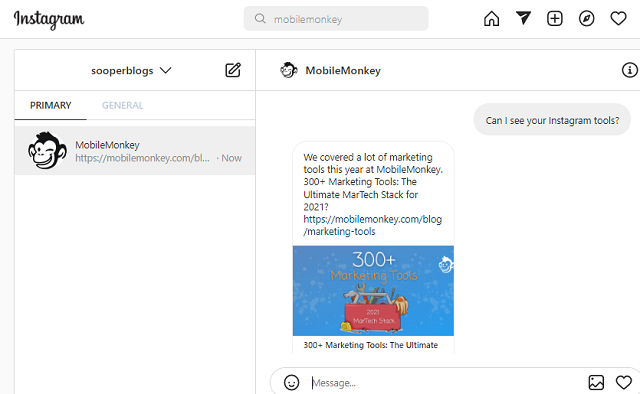This screenshot has width=640, height=394.
Task: Click '300+ Marketing Tools: The Ultimate' caption
Action: tap(371, 345)
